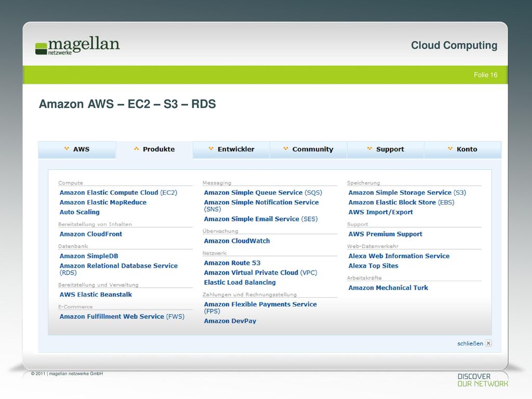Open the Konto tab
The image size is (532, 399).
coord(463,149)
